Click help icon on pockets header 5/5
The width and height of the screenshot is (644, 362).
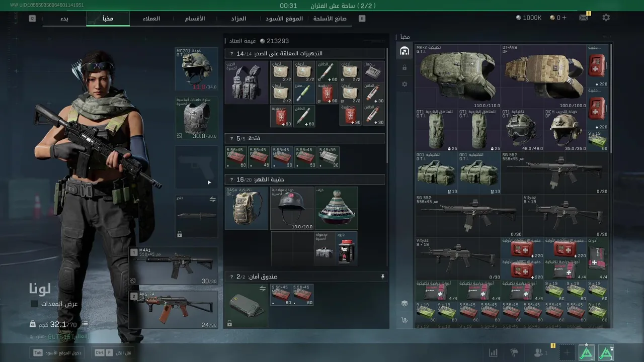click(x=231, y=138)
